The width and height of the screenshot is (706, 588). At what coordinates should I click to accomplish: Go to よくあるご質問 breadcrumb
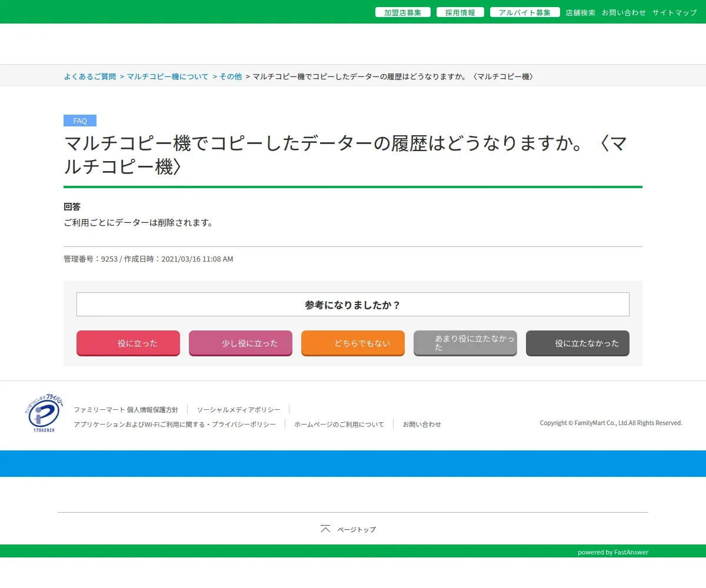(x=90, y=76)
